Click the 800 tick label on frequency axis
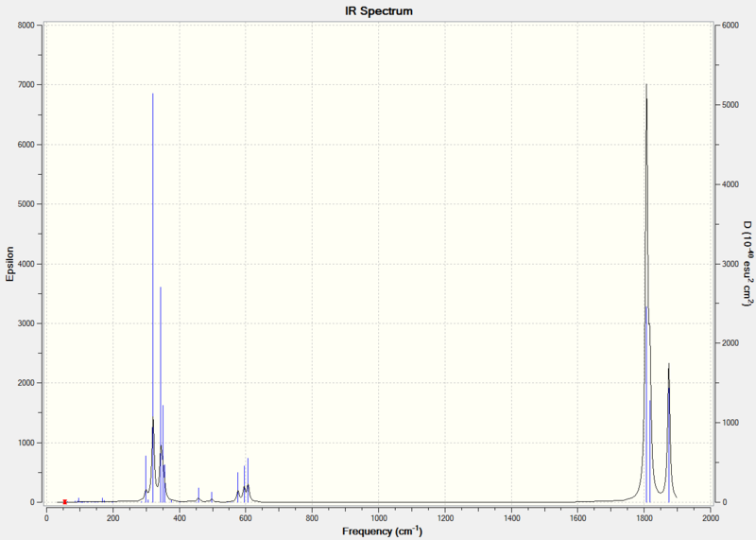The width and height of the screenshot is (756, 540). coord(312,518)
